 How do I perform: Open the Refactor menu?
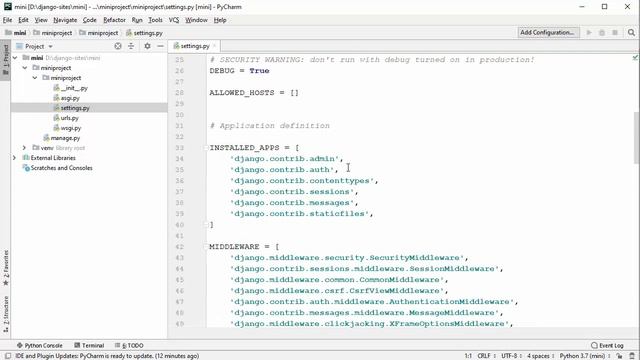pos(114,20)
